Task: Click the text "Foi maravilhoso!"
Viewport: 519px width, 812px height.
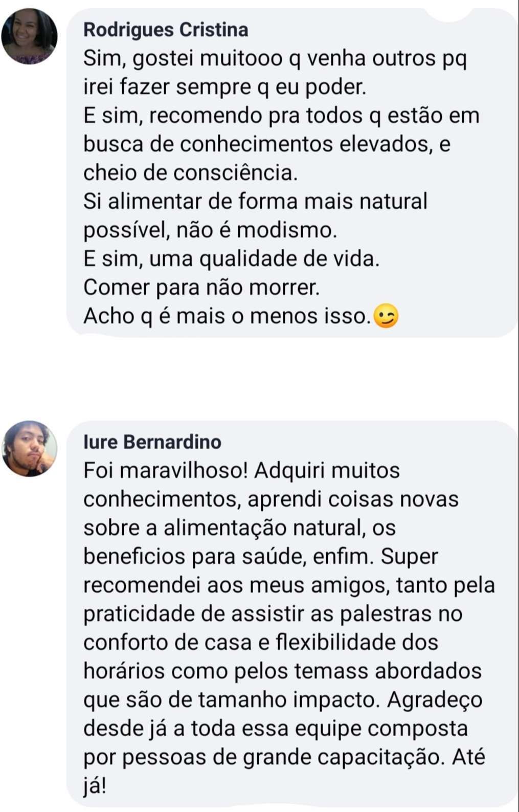Action: [x=166, y=471]
